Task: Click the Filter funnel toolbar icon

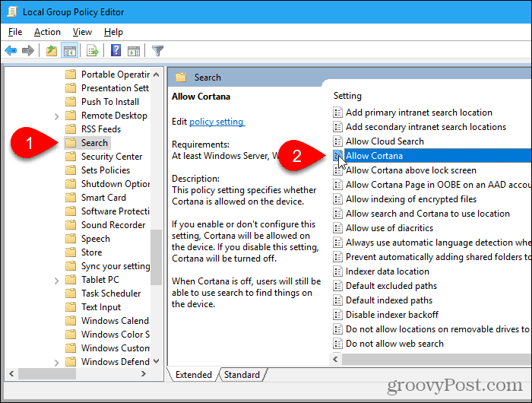Action: pyautogui.click(x=158, y=51)
